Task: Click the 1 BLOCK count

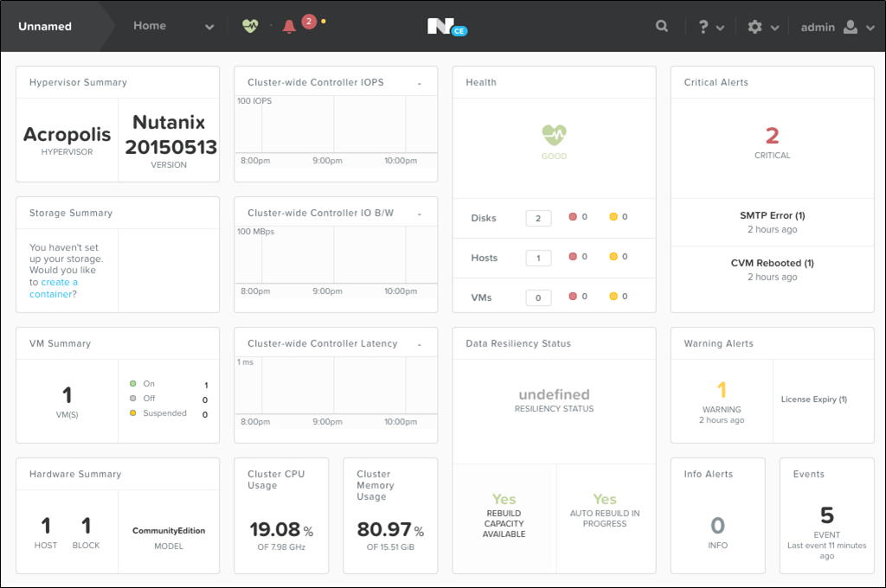Action: click(x=86, y=526)
